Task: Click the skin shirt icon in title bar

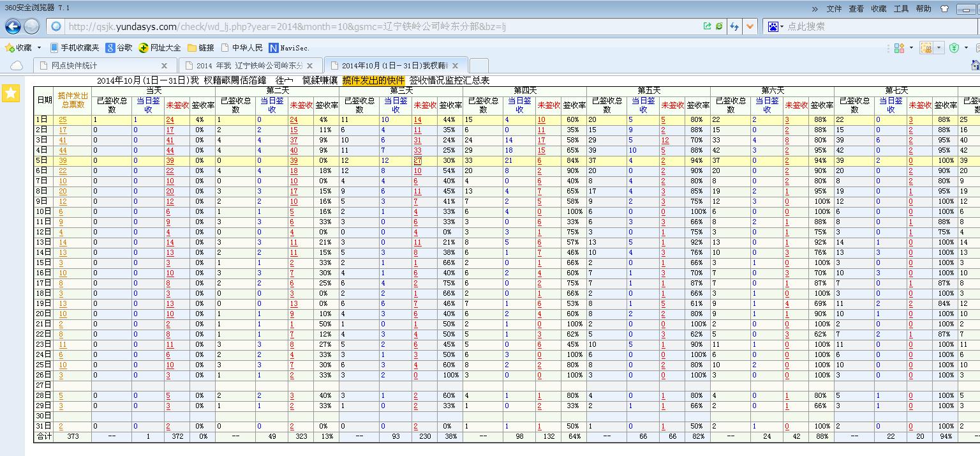Action: click(x=945, y=9)
